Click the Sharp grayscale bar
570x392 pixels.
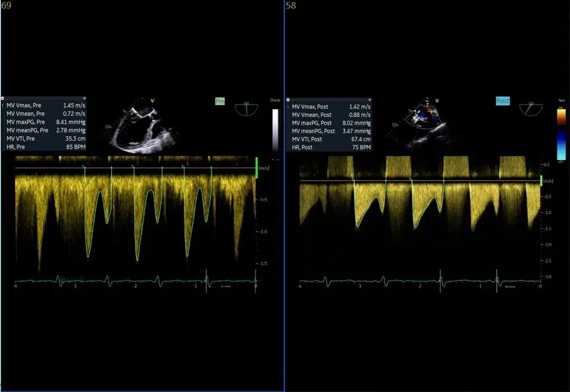coord(275,132)
